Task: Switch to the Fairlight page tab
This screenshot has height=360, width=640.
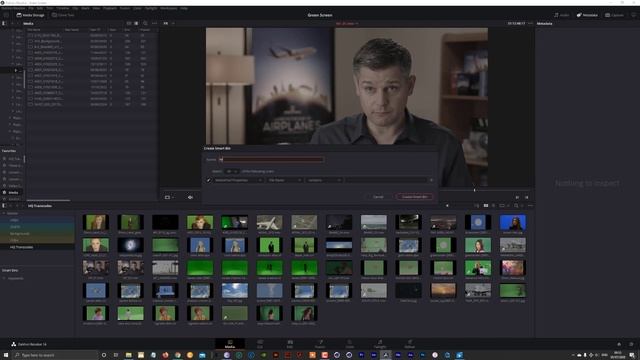Action: (x=380, y=344)
